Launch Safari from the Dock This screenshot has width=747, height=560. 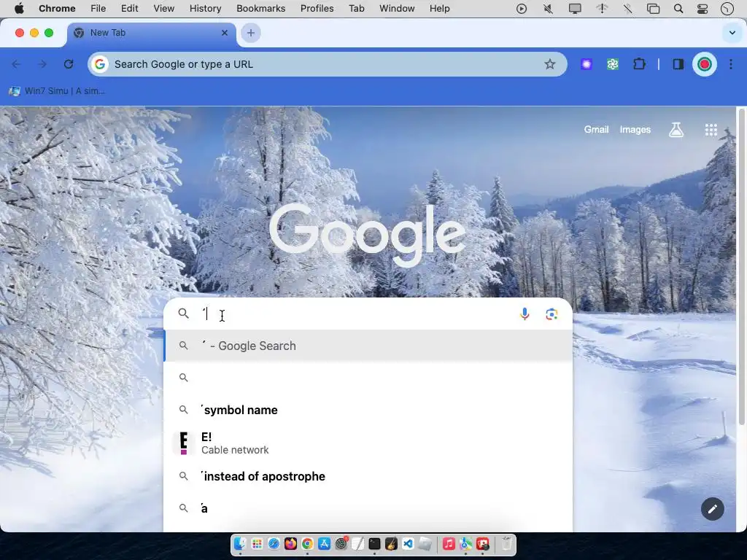[274, 544]
